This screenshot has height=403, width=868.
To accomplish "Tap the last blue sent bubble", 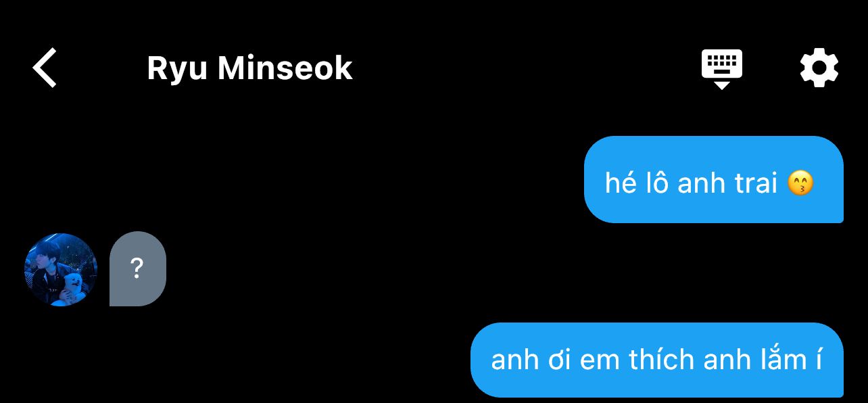I will coord(656,360).
